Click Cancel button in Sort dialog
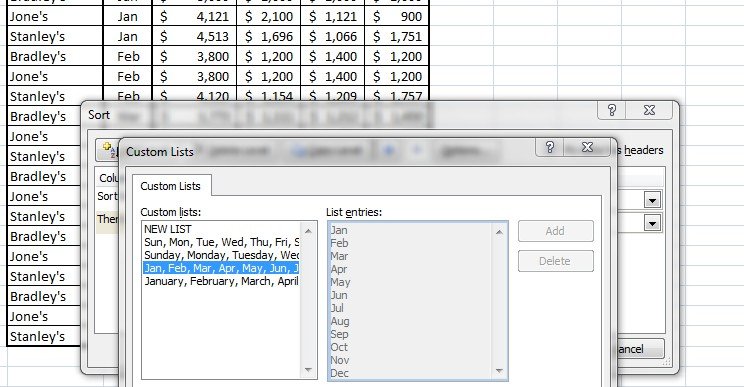744x387 pixels. [x=640, y=349]
